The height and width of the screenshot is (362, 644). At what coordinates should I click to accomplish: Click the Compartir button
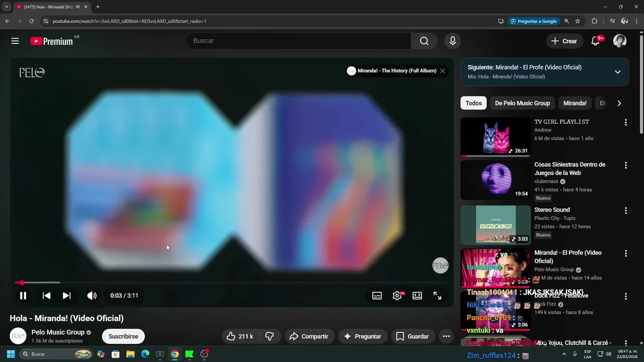click(309, 336)
